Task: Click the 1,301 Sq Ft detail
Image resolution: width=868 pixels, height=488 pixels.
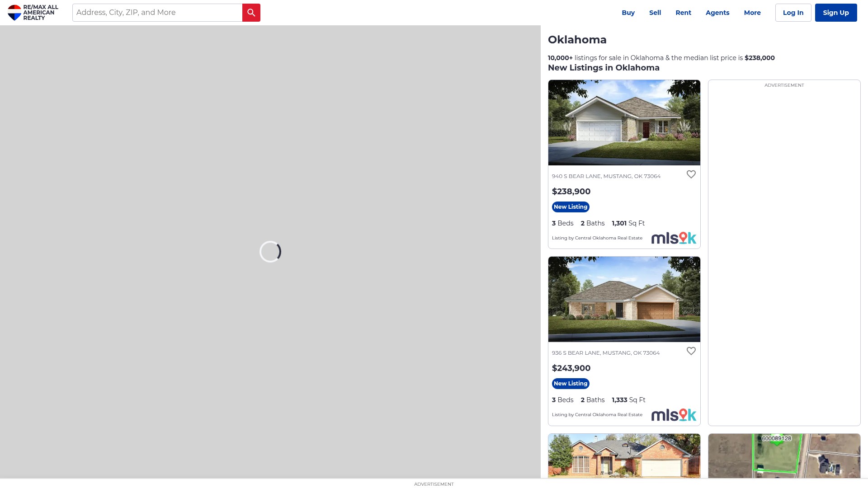Action: (x=628, y=223)
